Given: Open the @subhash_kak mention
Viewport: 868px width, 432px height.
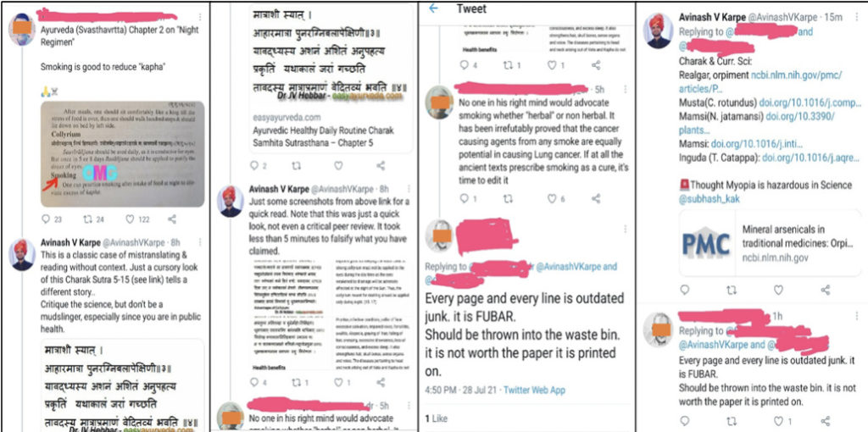Looking at the screenshot, I should (709, 198).
